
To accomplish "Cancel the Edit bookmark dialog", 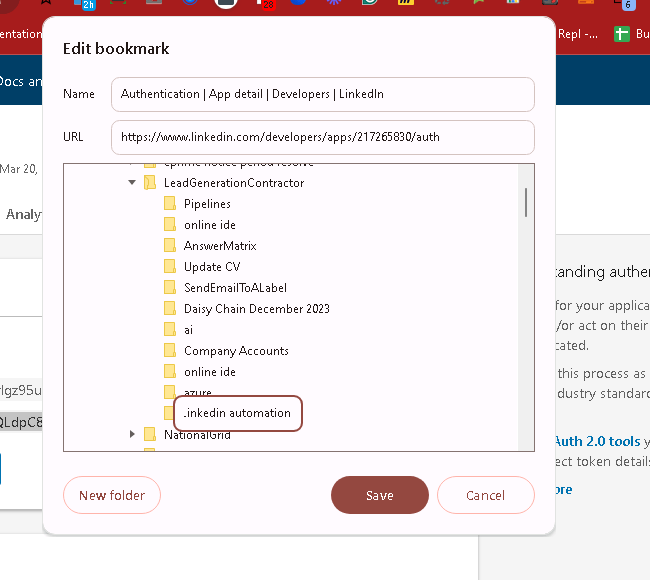I will click(x=486, y=495).
